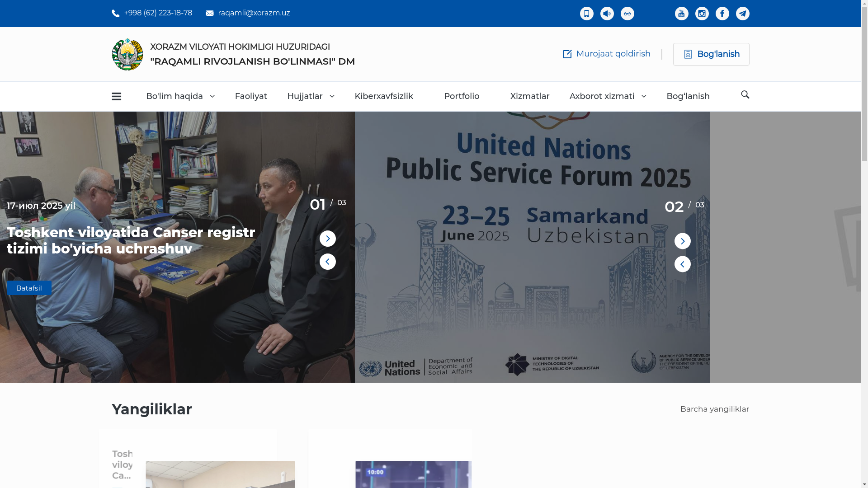
Task: Expand the Hujjatlar dropdown chevron
Action: (x=332, y=96)
